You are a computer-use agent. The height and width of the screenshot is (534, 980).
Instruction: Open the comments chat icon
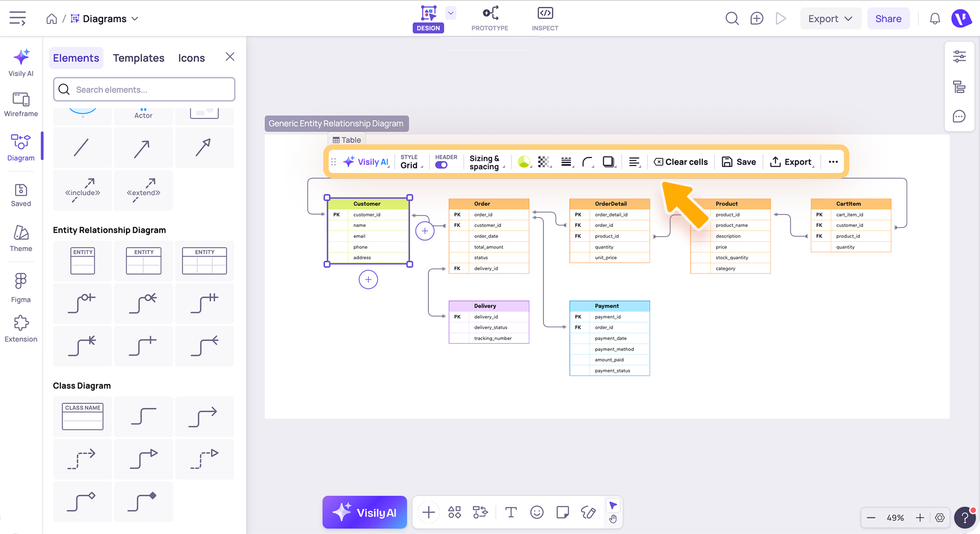(959, 117)
